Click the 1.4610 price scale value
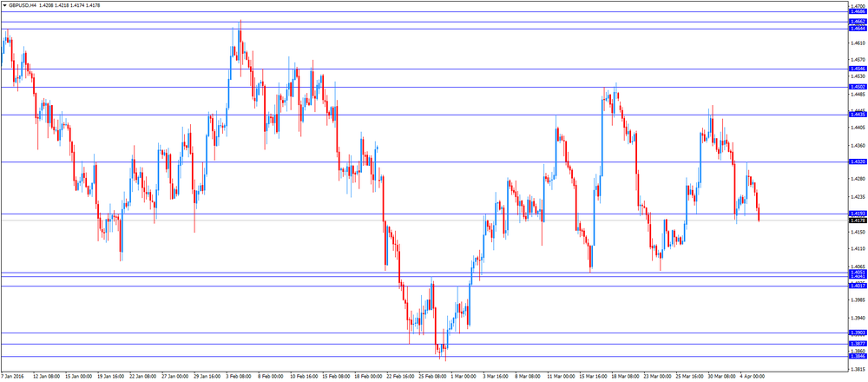868x382 pixels. click(x=858, y=43)
